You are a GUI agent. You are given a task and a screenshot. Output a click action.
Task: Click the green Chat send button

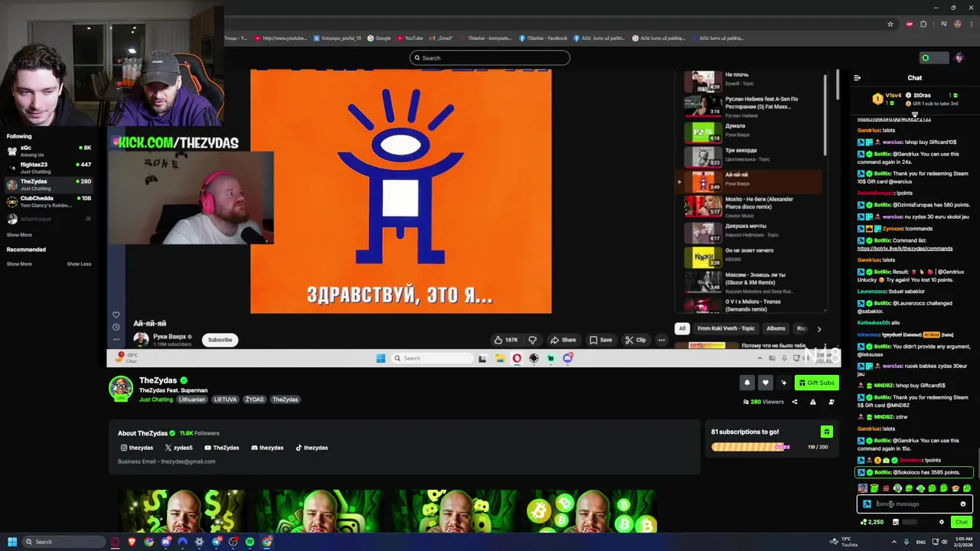(x=962, y=522)
